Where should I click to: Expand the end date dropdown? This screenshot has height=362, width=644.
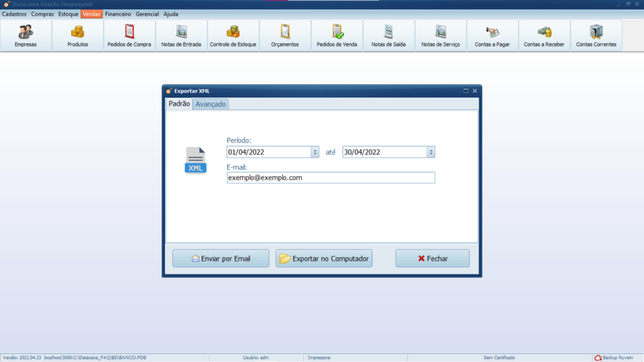click(430, 152)
